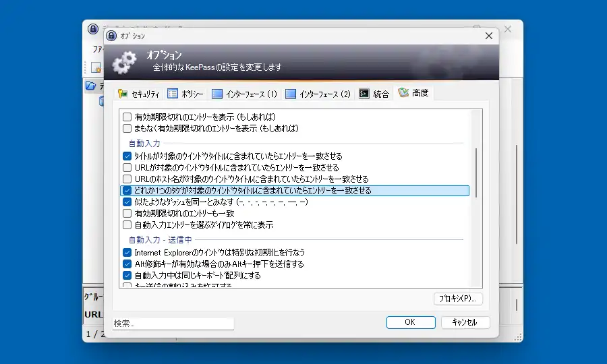Open the セキュリティ (Security) tab
This screenshot has height=364, width=607.
point(139,94)
